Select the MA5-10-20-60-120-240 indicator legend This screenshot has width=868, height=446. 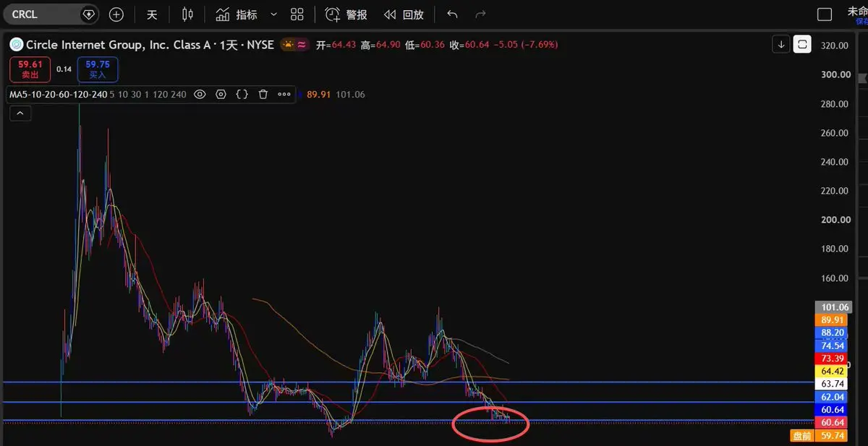pos(58,95)
